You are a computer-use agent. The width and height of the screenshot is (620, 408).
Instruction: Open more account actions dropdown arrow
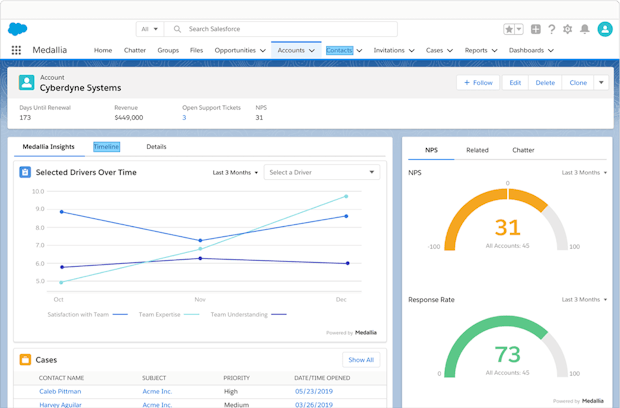[x=601, y=83]
